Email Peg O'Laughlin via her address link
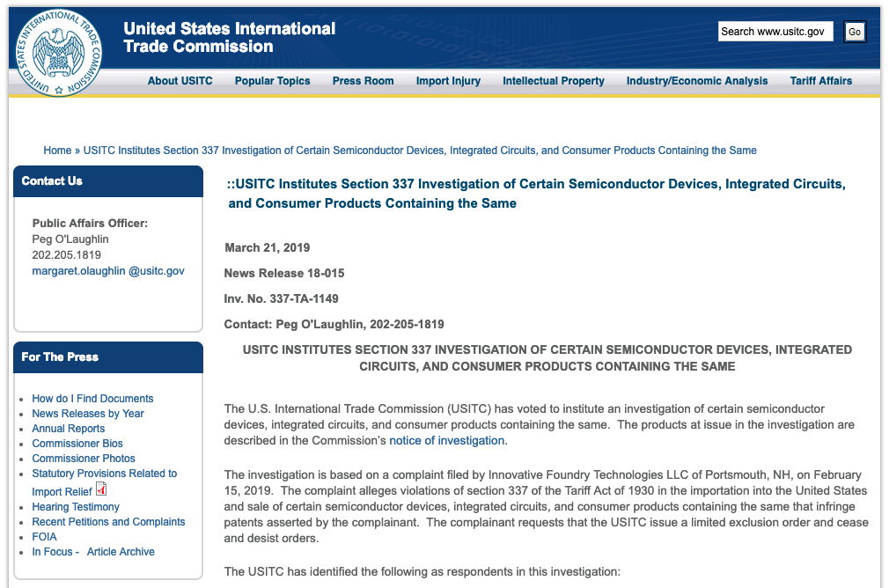 [x=107, y=270]
